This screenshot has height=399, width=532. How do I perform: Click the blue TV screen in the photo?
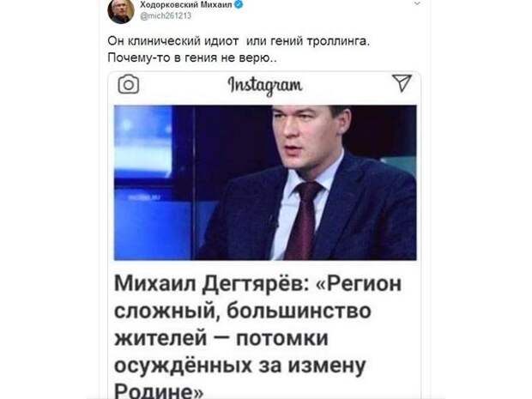(143, 142)
